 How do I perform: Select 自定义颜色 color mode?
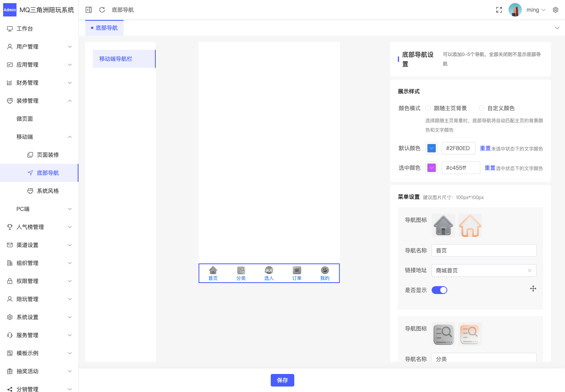tap(481, 108)
